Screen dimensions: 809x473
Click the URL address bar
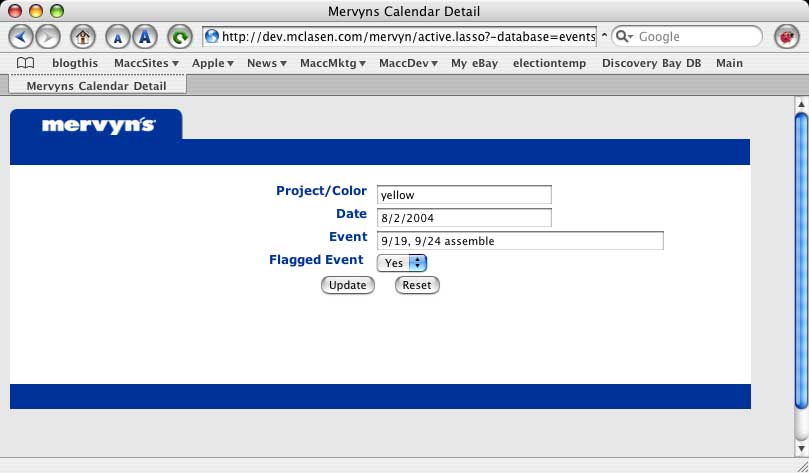400,37
